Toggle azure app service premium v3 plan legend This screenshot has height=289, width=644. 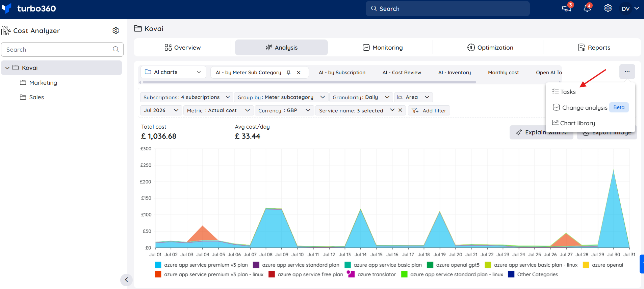coord(201,265)
